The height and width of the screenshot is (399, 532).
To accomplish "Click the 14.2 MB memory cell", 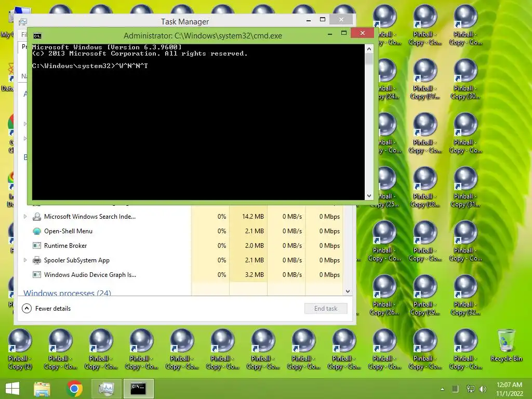I will 248,217.
